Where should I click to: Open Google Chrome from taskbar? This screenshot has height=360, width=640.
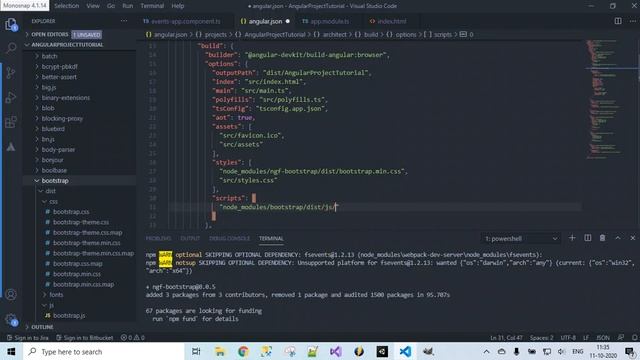tap(243, 351)
